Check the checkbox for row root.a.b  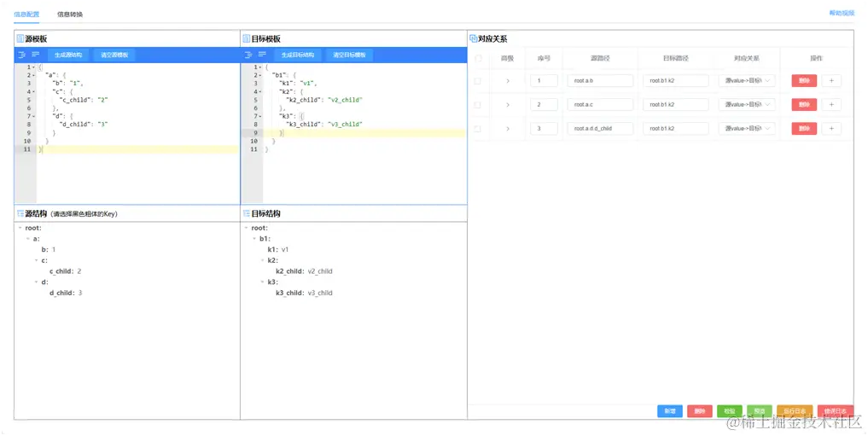pyautogui.click(x=478, y=81)
